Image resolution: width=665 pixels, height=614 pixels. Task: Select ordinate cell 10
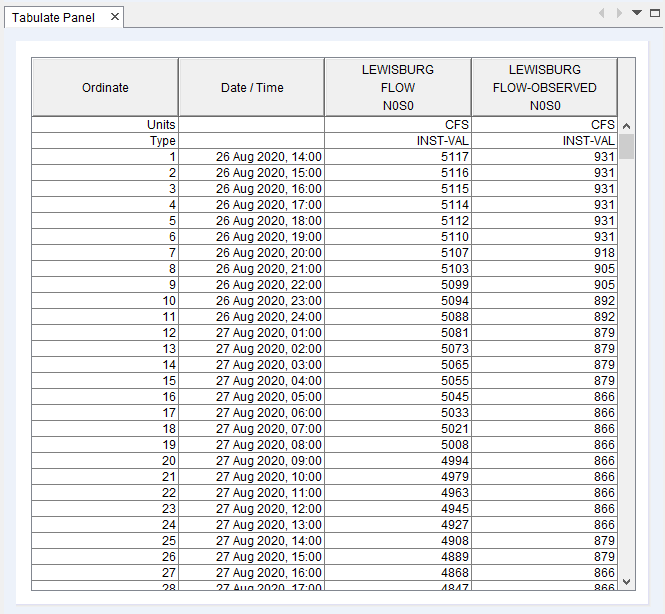pos(105,301)
